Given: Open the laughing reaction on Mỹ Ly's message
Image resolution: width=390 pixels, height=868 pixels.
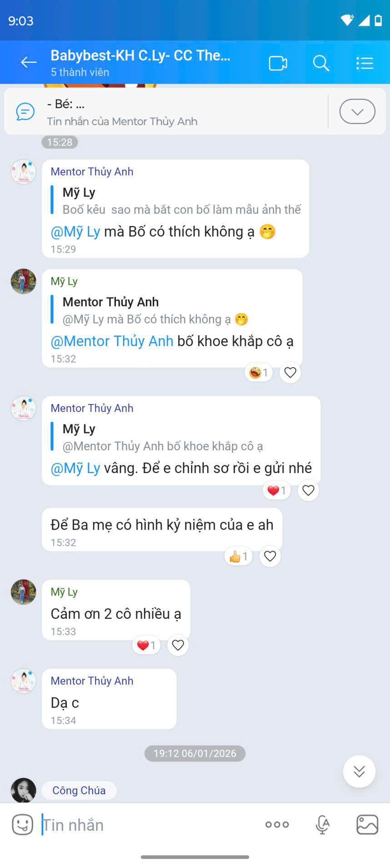Looking at the screenshot, I should click(259, 373).
